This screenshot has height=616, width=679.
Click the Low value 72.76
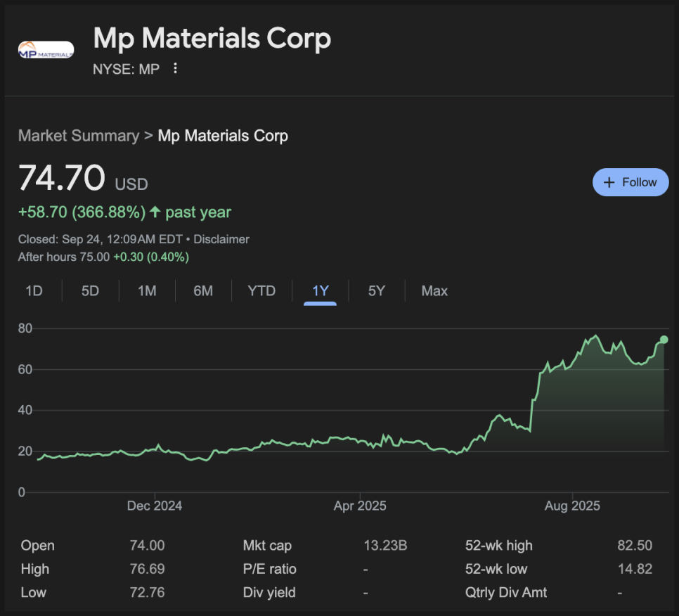click(x=147, y=592)
